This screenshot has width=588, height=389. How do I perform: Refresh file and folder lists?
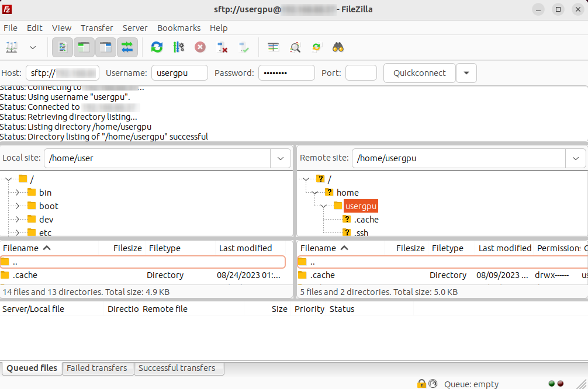157,47
